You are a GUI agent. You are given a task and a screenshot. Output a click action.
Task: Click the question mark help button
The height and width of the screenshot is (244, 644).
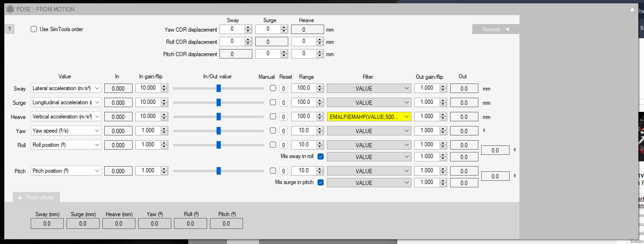[9, 29]
